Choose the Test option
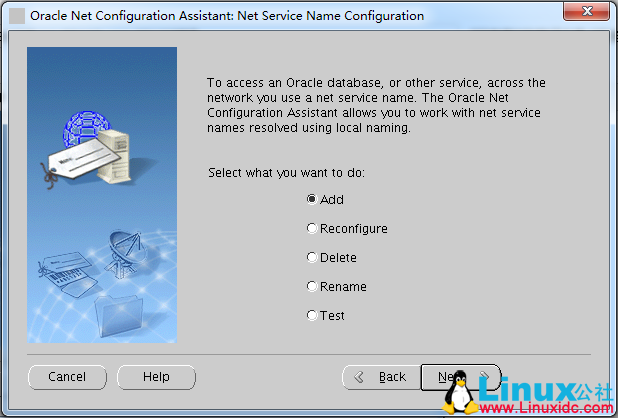 [x=312, y=315]
